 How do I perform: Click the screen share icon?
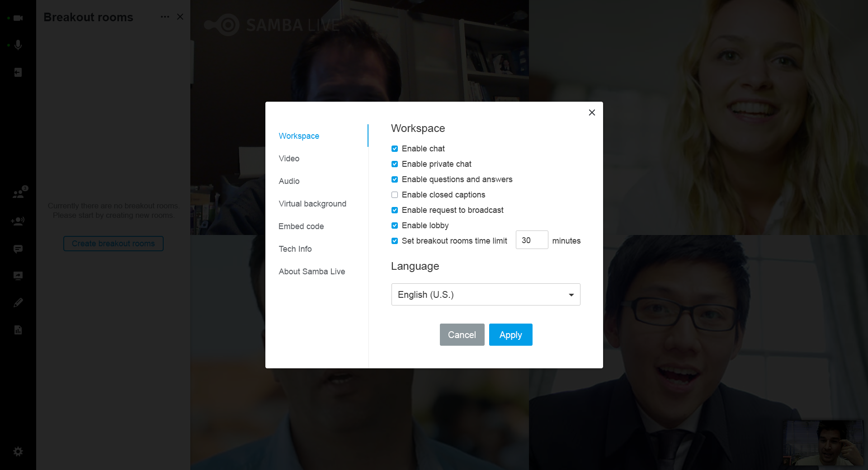(x=18, y=276)
